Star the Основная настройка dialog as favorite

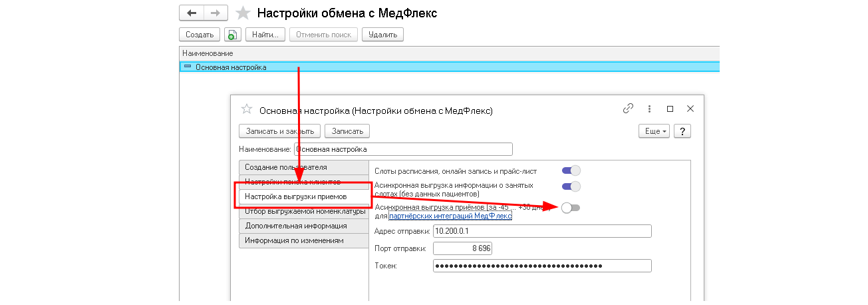click(246, 109)
